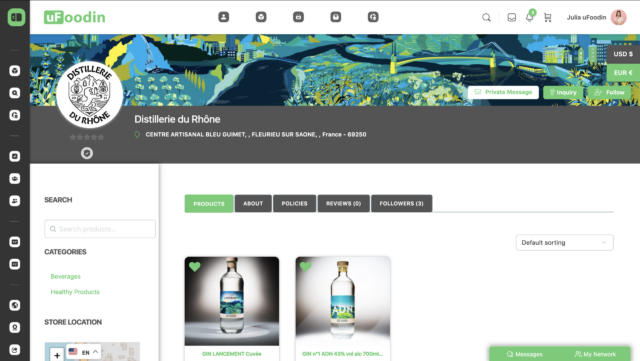Click the Inquiry button
This screenshot has width=640, height=361.
tap(563, 92)
